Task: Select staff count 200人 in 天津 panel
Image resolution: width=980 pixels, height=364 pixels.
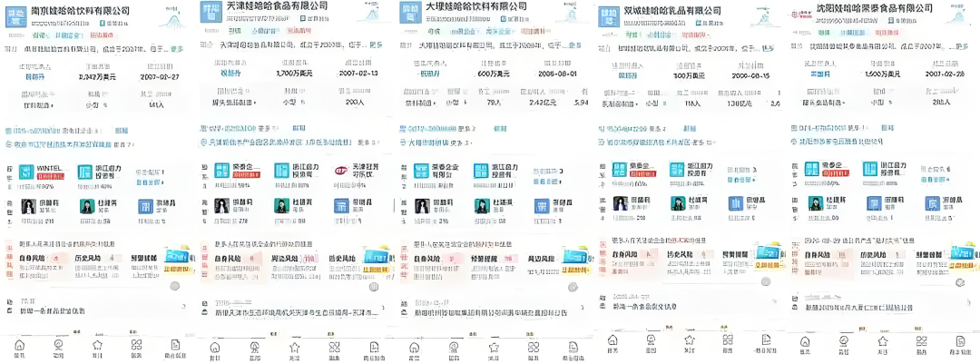Action: (x=357, y=102)
